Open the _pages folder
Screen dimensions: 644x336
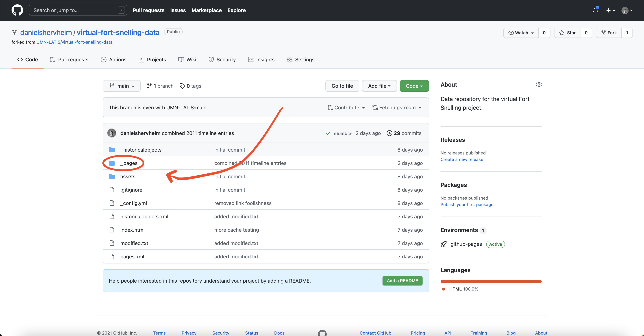pyautogui.click(x=129, y=163)
